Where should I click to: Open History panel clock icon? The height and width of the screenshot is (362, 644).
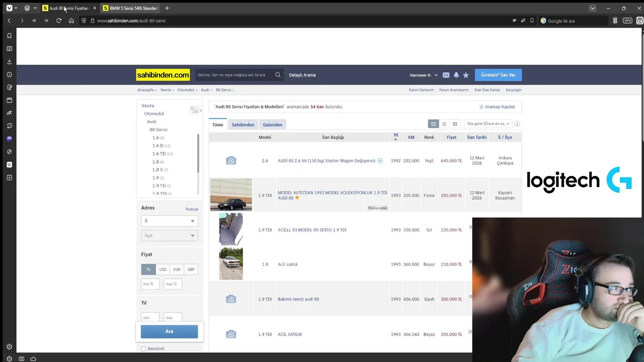coord(9,74)
